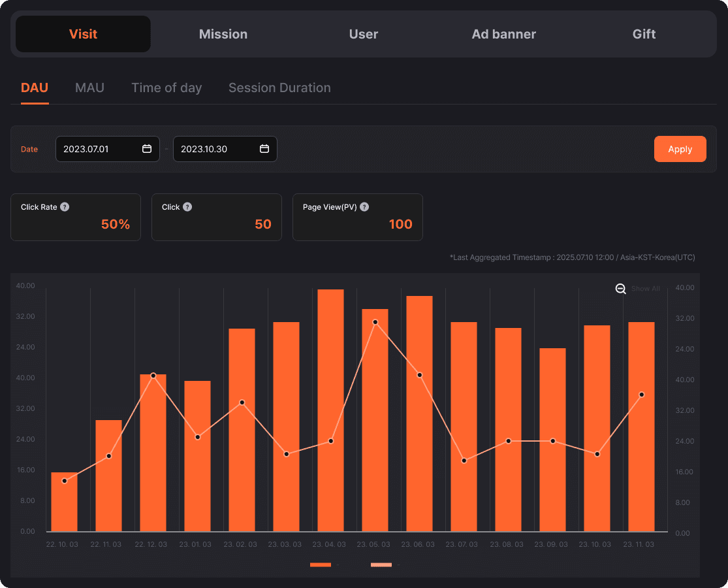728x588 pixels.
Task: Click the 22. 11. 03 bar
Action: point(108,476)
